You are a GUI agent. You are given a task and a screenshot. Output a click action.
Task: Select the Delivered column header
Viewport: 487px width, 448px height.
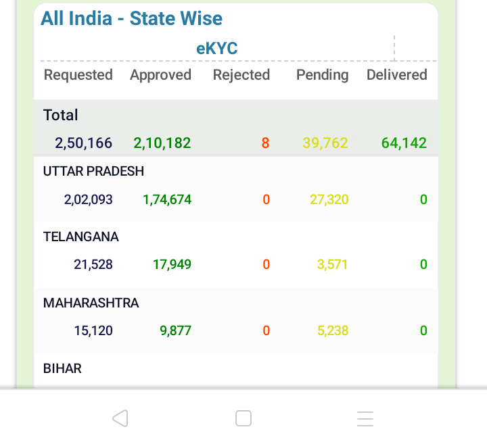(397, 75)
